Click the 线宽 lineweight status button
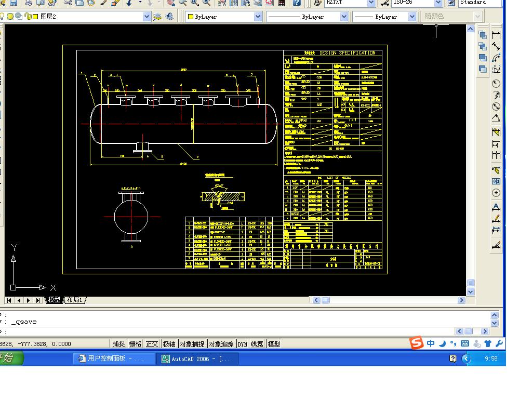The image size is (532, 399). (257, 343)
